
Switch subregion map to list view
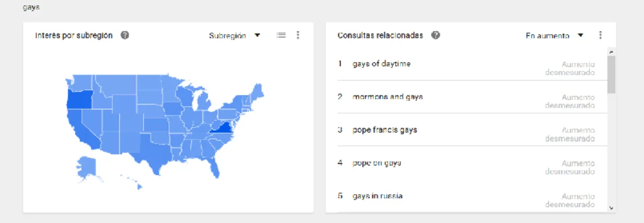pyautogui.click(x=281, y=35)
